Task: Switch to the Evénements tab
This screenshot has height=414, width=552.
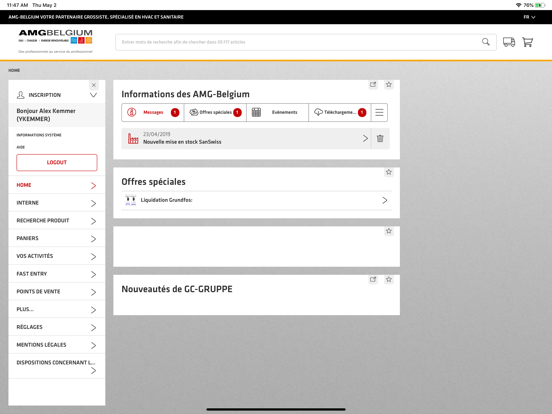Action: [x=277, y=112]
